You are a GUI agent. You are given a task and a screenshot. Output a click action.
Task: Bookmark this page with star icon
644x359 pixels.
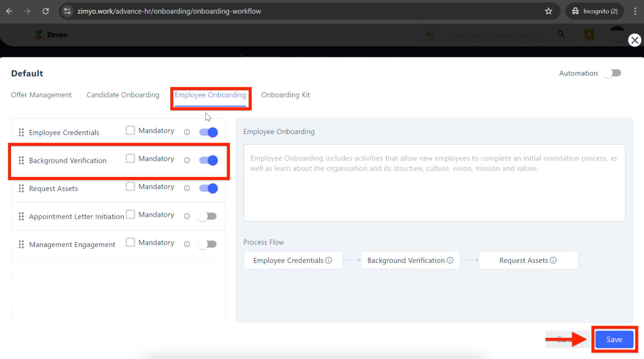[x=549, y=11]
